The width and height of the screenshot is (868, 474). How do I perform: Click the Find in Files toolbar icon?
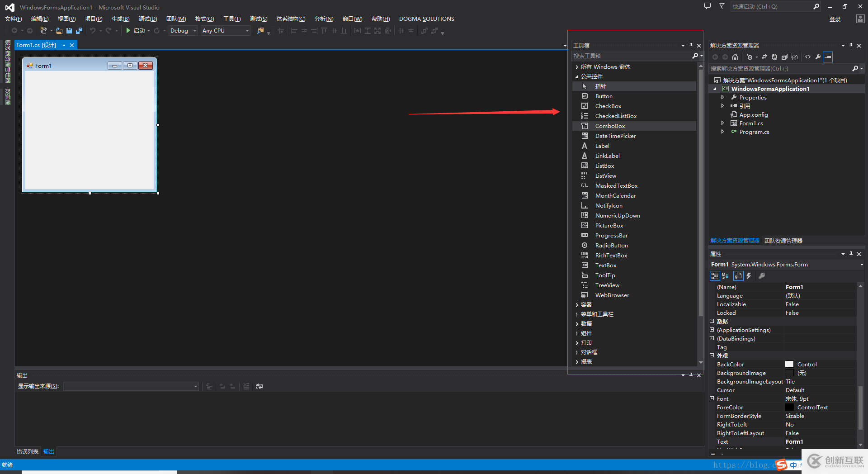pos(260,31)
